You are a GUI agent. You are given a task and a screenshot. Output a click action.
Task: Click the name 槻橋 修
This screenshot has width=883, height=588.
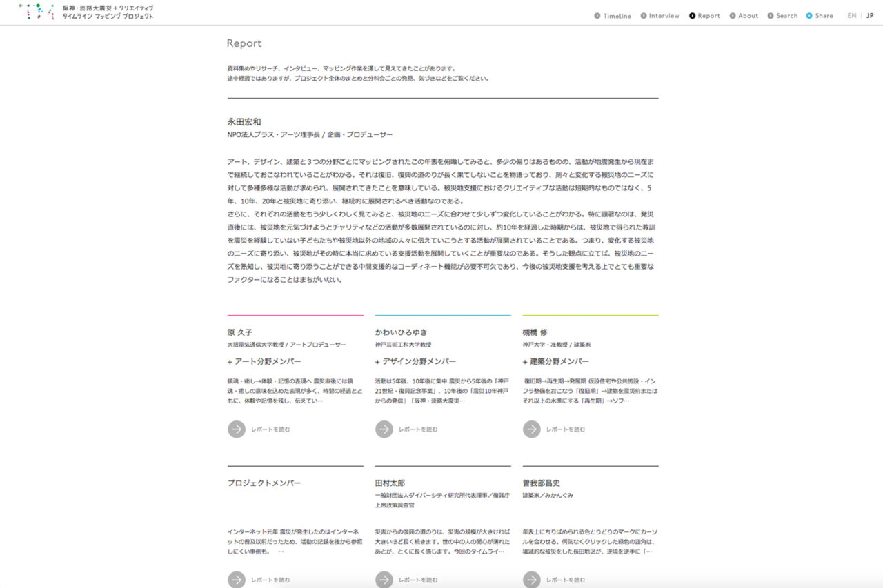535,332
